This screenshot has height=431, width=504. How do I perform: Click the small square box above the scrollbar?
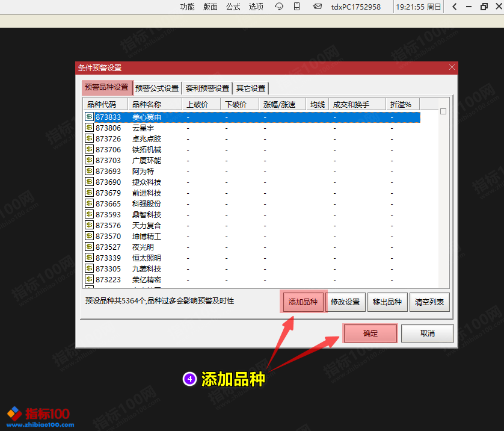coord(443,111)
